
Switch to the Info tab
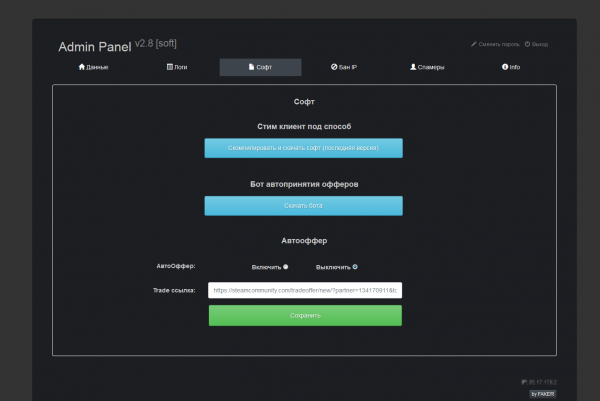click(x=511, y=67)
